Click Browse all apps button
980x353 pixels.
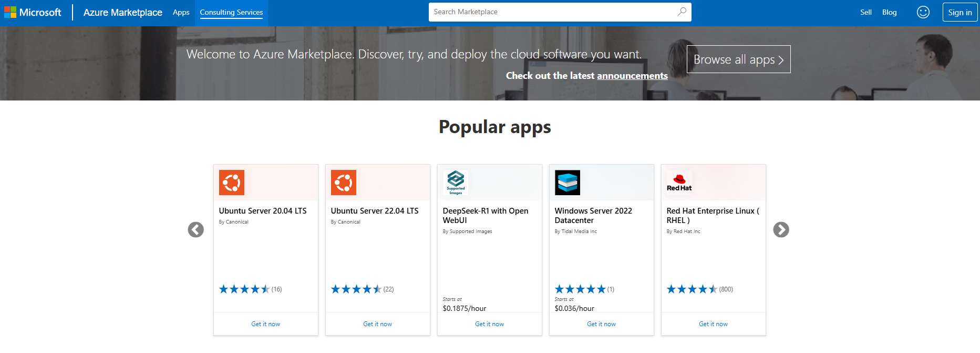tap(738, 59)
